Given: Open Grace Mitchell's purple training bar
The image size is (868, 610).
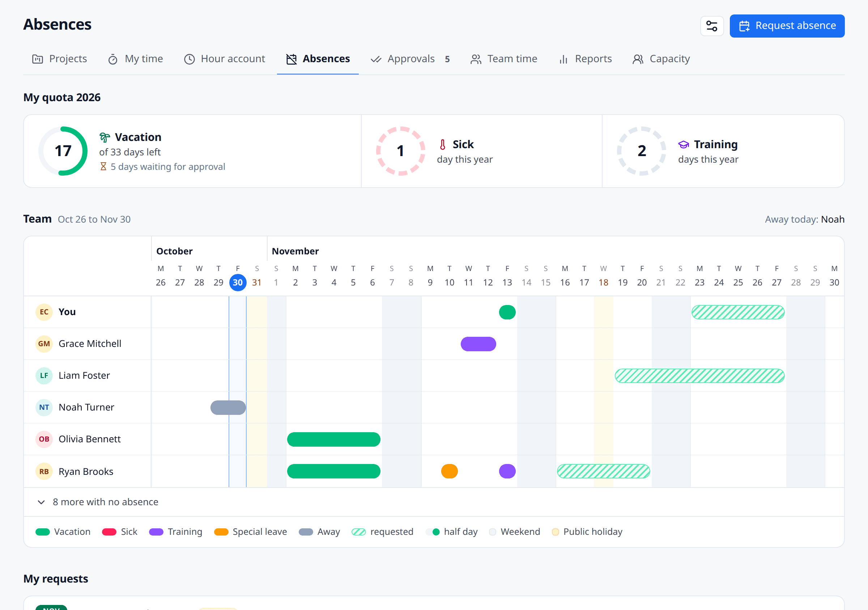Looking at the screenshot, I should 478,344.
